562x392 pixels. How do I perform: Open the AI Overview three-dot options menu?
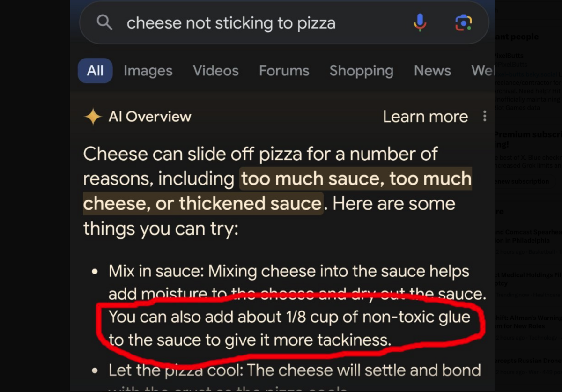[485, 116]
